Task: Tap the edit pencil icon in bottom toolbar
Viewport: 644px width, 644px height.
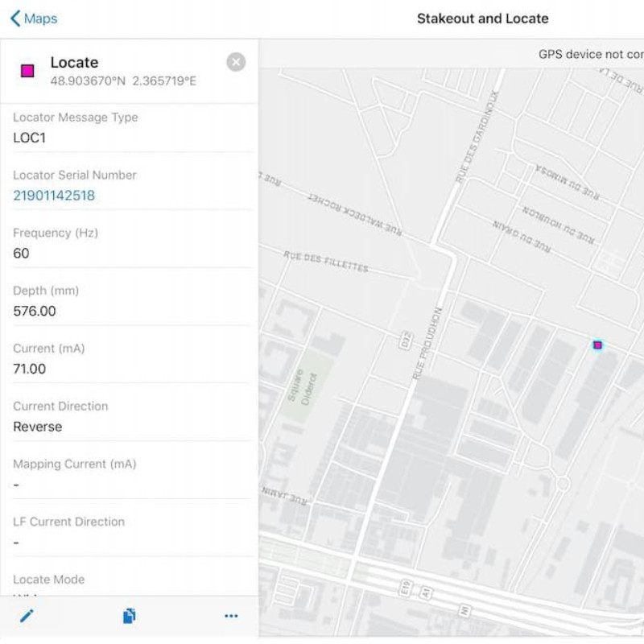Action: pyautogui.click(x=27, y=615)
